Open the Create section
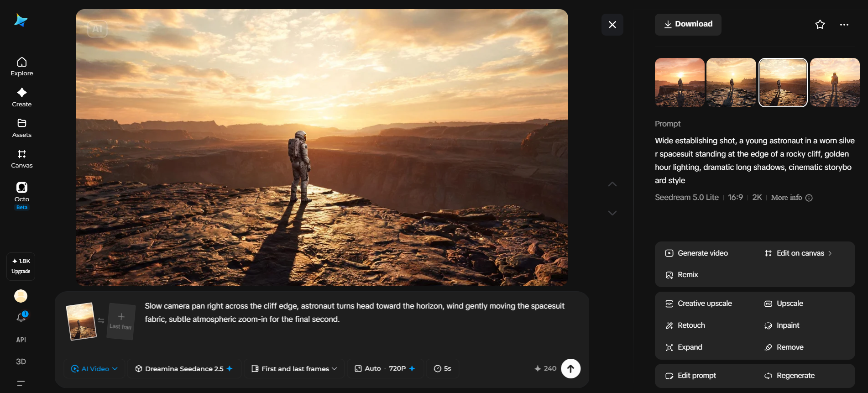Image resolution: width=868 pixels, height=393 pixels. (22, 98)
